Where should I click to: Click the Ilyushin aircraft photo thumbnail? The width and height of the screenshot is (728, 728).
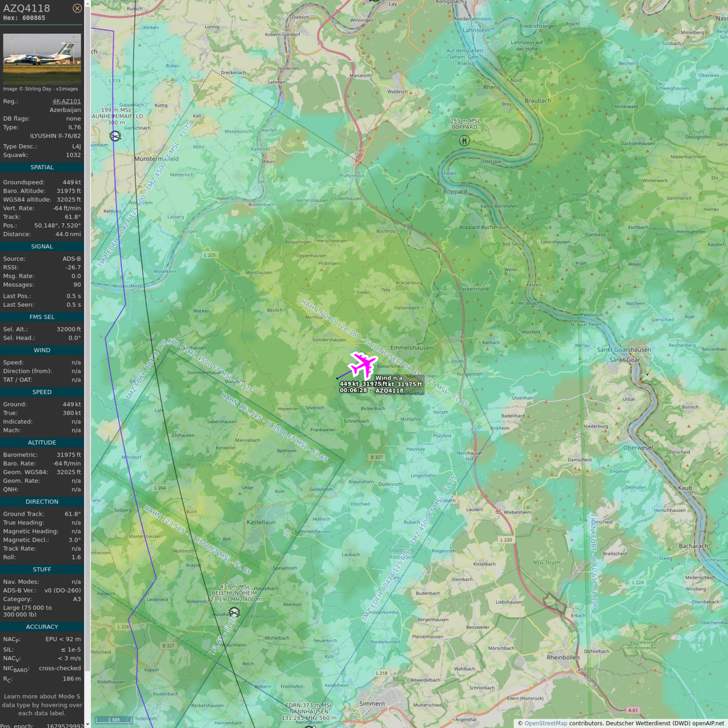(x=42, y=59)
